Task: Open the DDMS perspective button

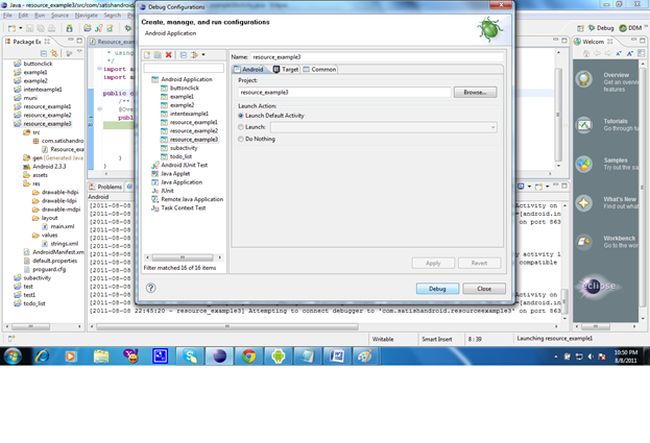Action: point(631,28)
